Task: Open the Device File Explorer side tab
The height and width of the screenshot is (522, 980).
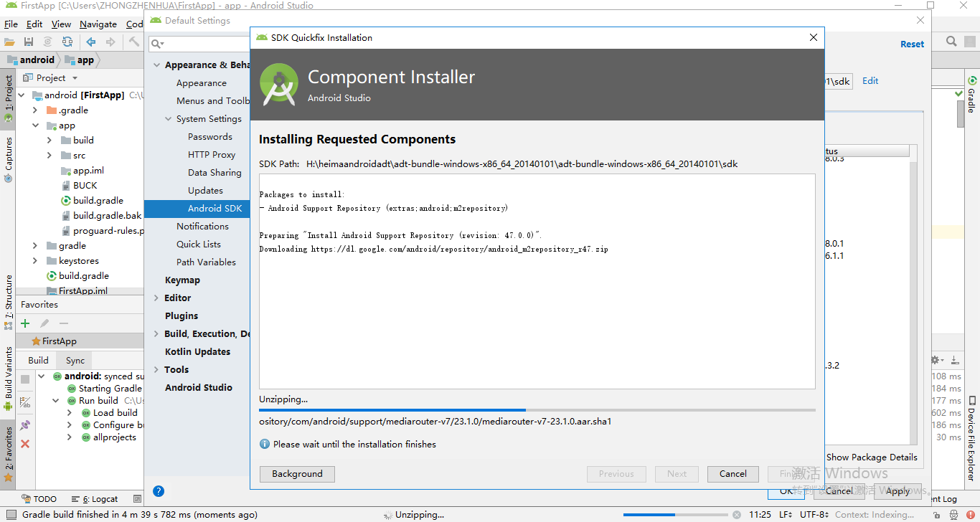Action: [971, 437]
